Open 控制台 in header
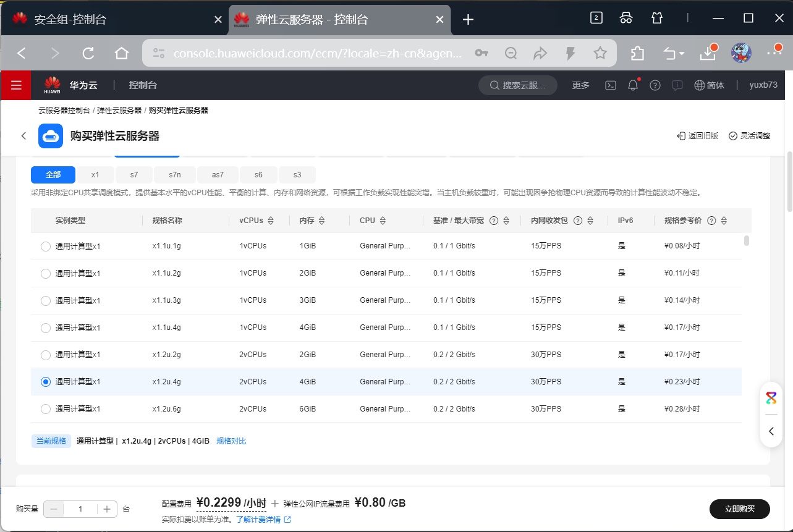 (143, 85)
